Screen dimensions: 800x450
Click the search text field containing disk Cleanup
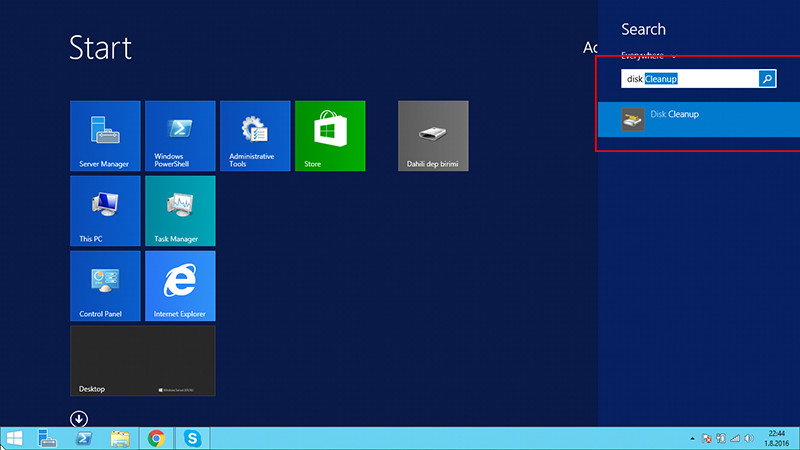689,78
